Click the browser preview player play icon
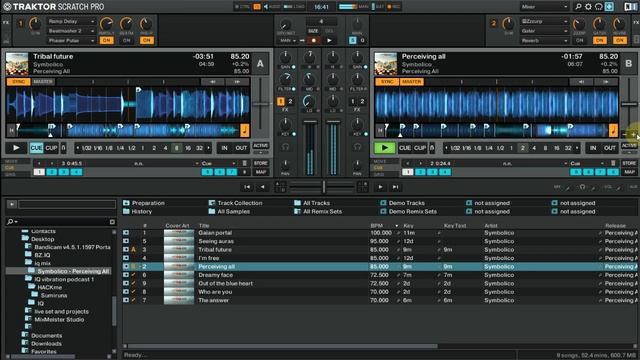This screenshot has height=360, width=640. coord(11,204)
